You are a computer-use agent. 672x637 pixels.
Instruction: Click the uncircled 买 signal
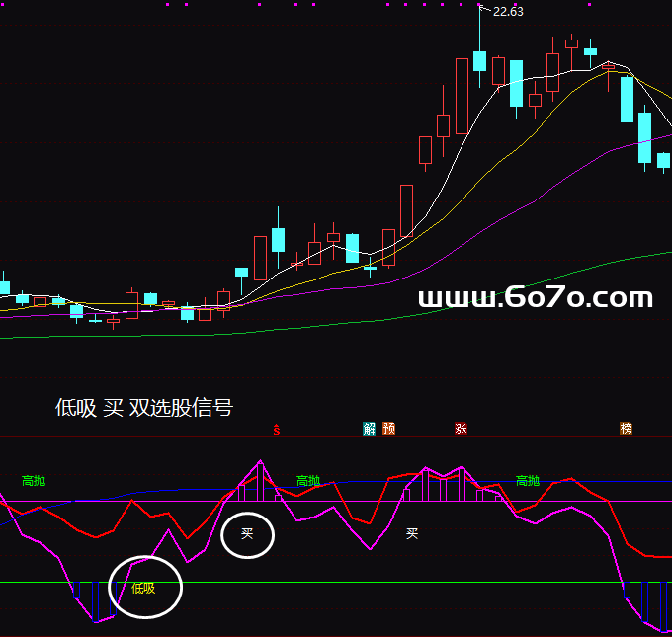point(413,534)
